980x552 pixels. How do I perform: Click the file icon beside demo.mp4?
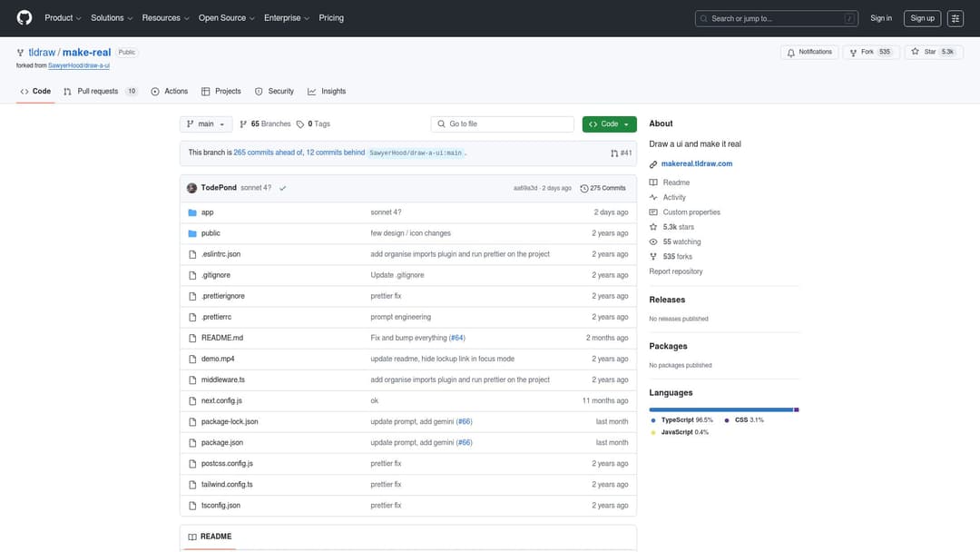coord(192,359)
